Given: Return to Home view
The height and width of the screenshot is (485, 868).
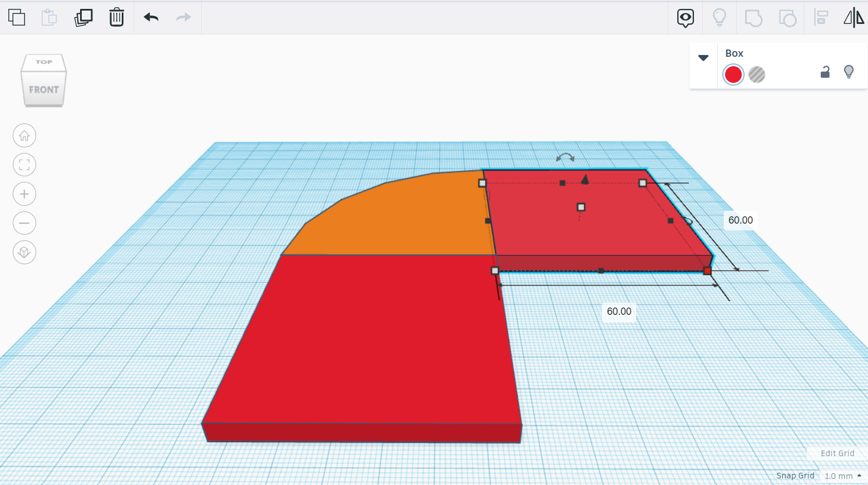Looking at the screenshot, I should [24, 136].
